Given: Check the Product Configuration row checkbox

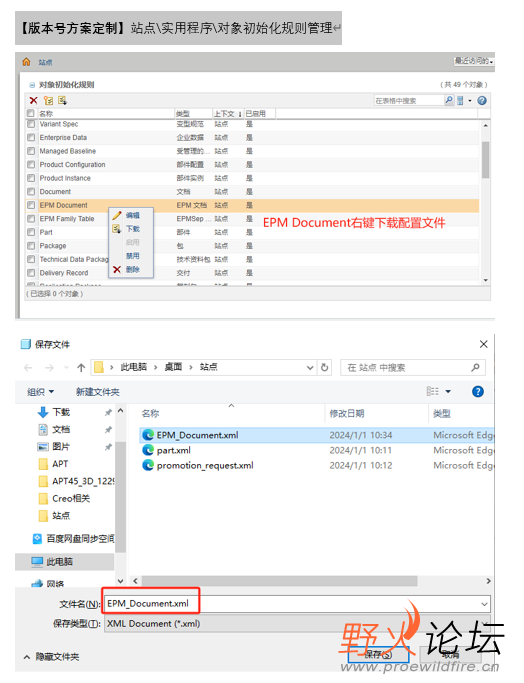Looking at the screenshot, I should pos(30,165).
